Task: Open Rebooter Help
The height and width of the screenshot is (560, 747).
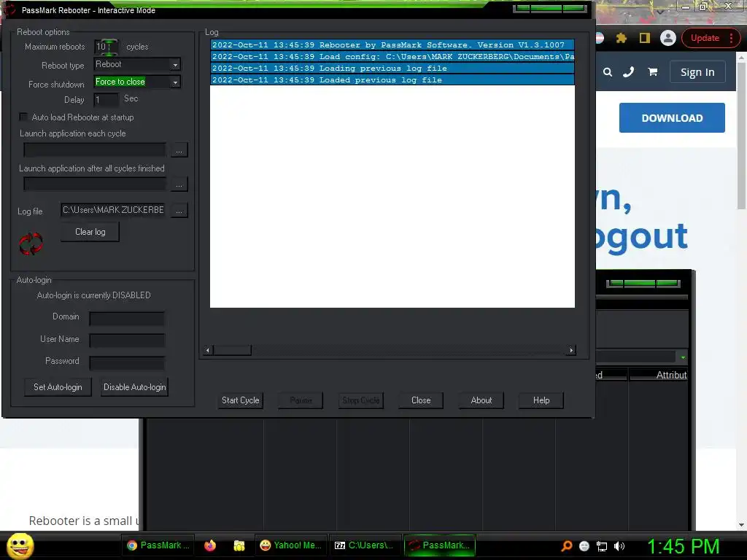Action: (x=541, y=400)
